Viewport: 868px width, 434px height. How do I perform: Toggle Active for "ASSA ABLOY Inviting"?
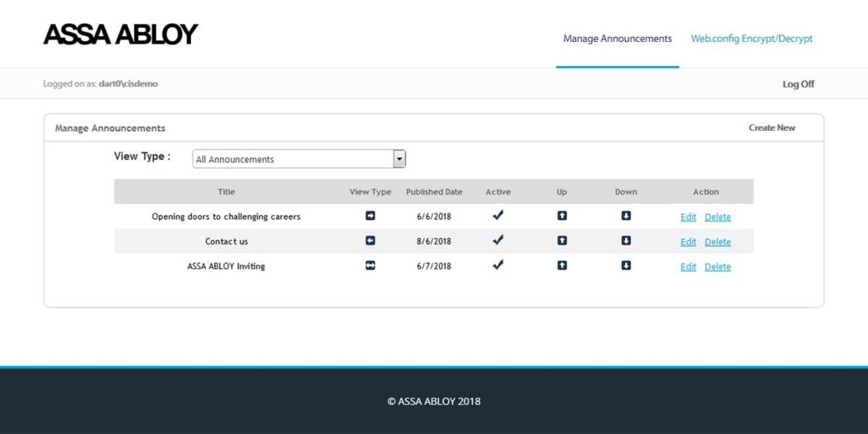click(498, 265)
